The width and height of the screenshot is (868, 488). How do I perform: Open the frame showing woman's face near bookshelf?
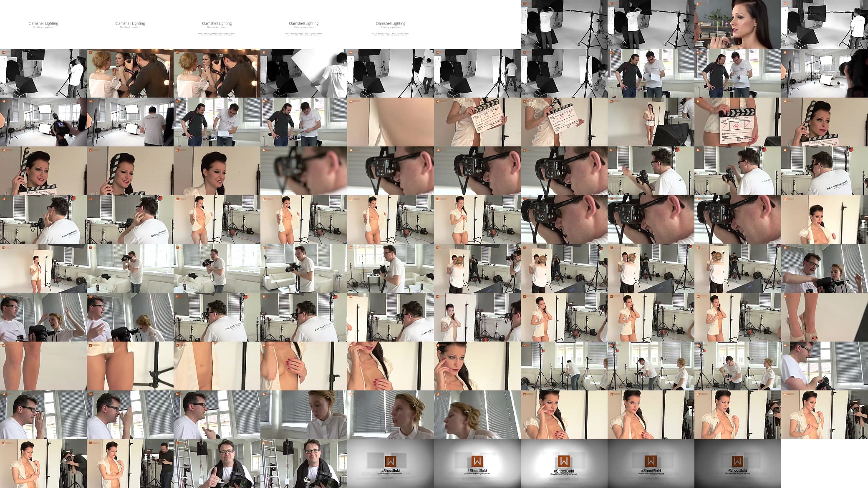[738, 24]
